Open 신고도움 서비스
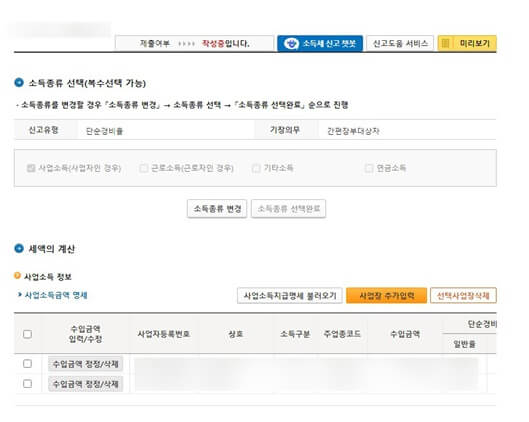The width and height of the screenshot is (529, 422). tap(400, 44)
